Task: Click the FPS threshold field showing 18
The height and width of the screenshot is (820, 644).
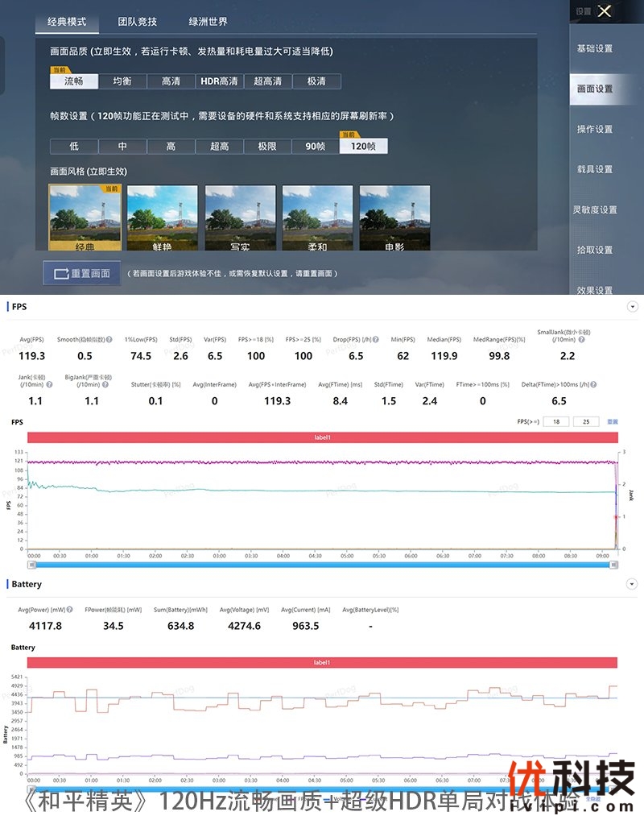Action: [555, 421]
